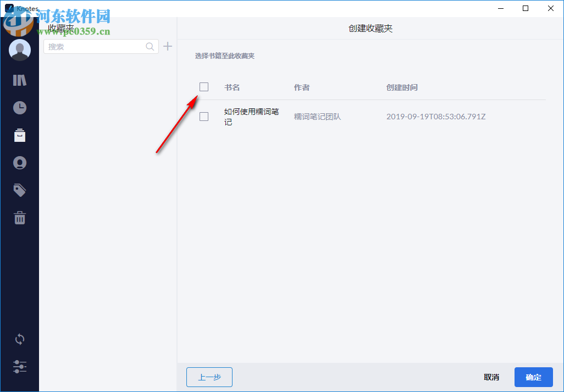Open the 创建收藏夹 title area
Viewport: 564px width, 392px height.
pyautogui.click(x=369, y=28)
